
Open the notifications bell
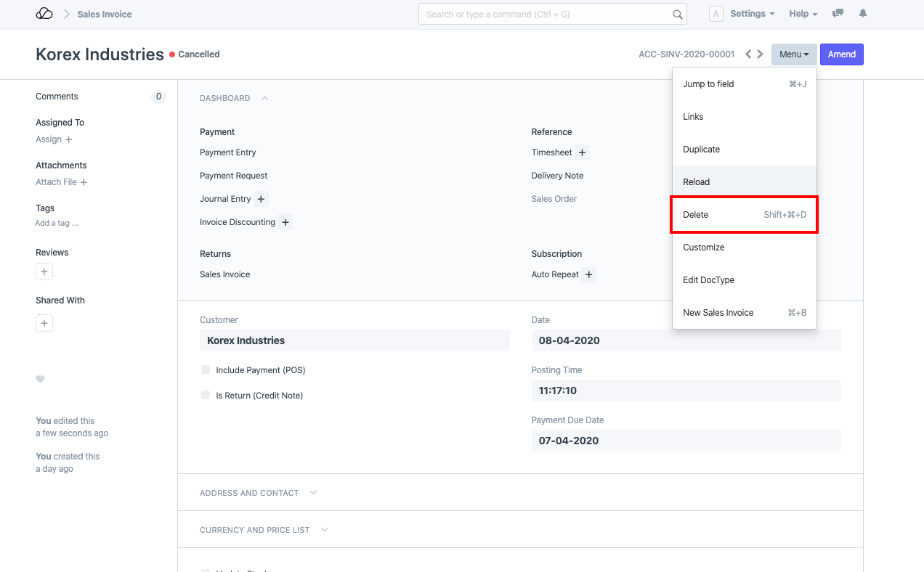pos(863,14)
